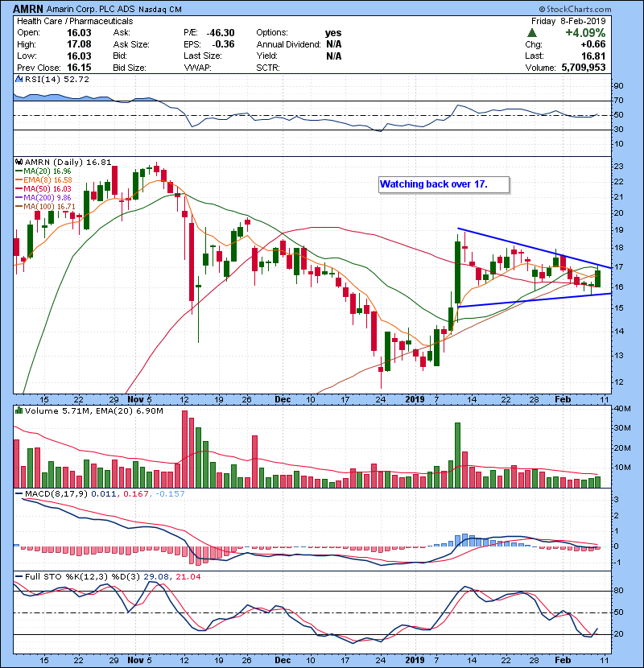Click the MA(20) 16.96 legend entry

(x=43, y=171)
